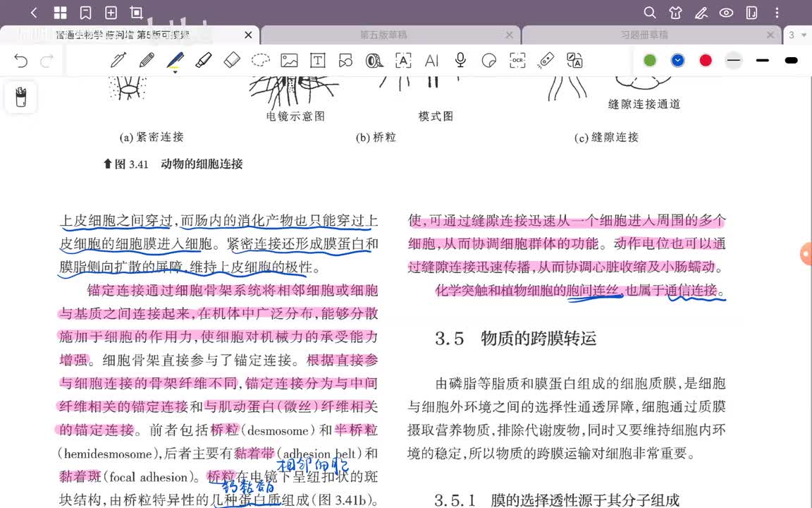
Task: Tap the term focal adhesion
Action: pyautogui.click(x=149, y=477)
